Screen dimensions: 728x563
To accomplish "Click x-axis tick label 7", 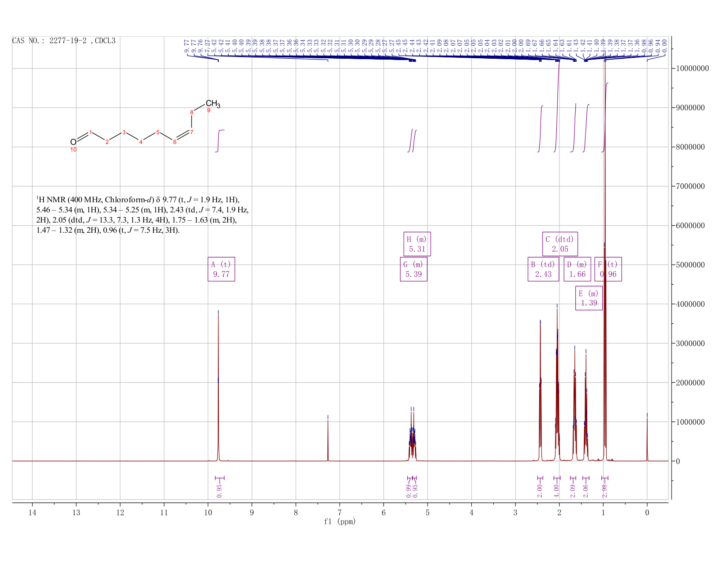I will click(x=340, y=513).
